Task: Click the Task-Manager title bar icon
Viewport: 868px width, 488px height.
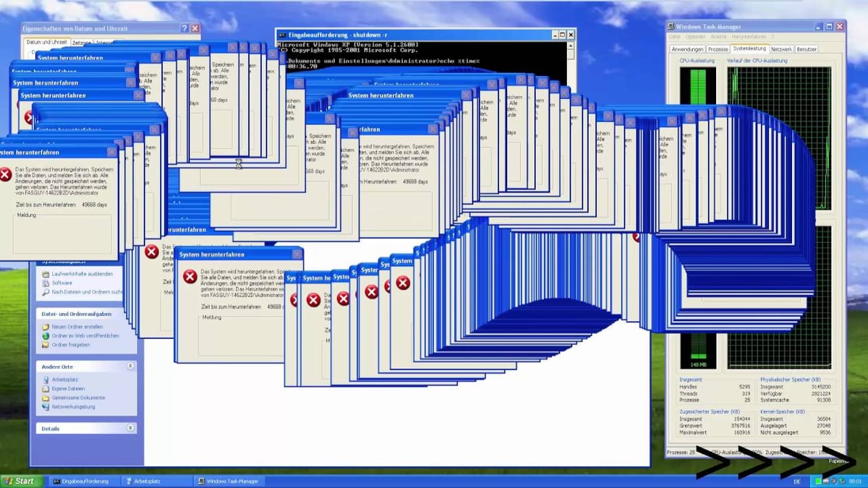Action: coord(672,26)
